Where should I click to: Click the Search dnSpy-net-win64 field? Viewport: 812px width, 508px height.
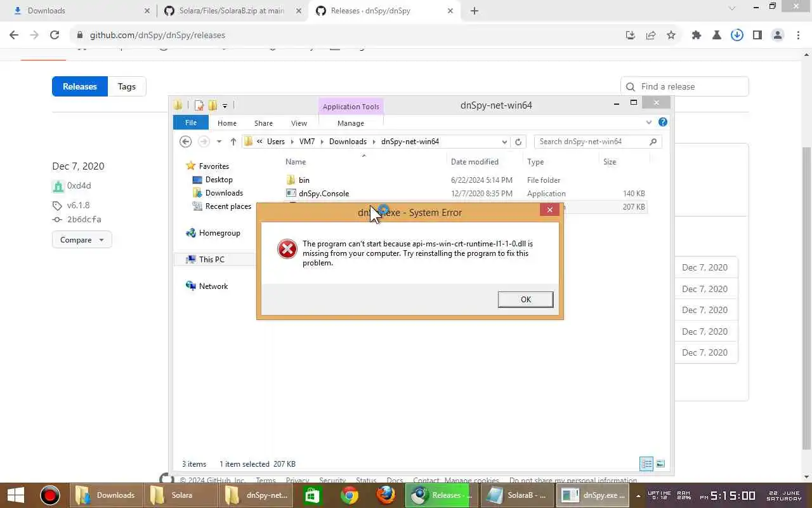[x=598, y=142]
